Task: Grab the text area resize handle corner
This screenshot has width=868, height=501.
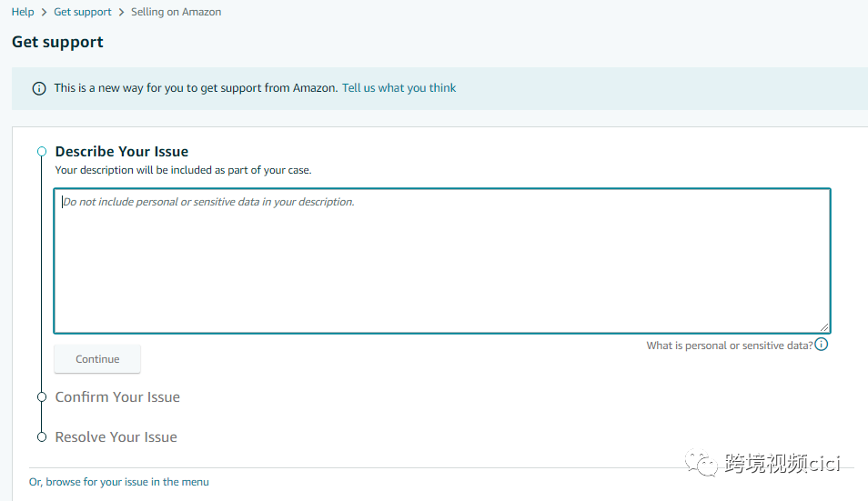Action: click(x=824, y=326)
